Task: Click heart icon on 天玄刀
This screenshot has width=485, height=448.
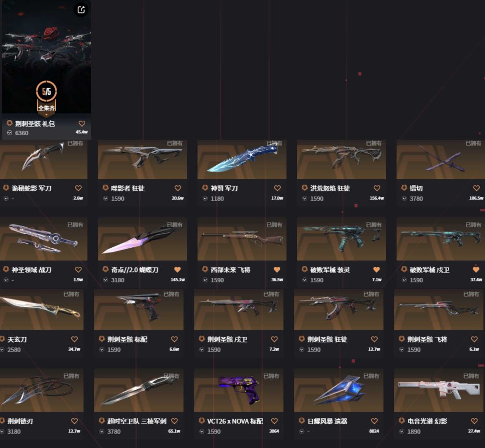Action: [75, 339]
